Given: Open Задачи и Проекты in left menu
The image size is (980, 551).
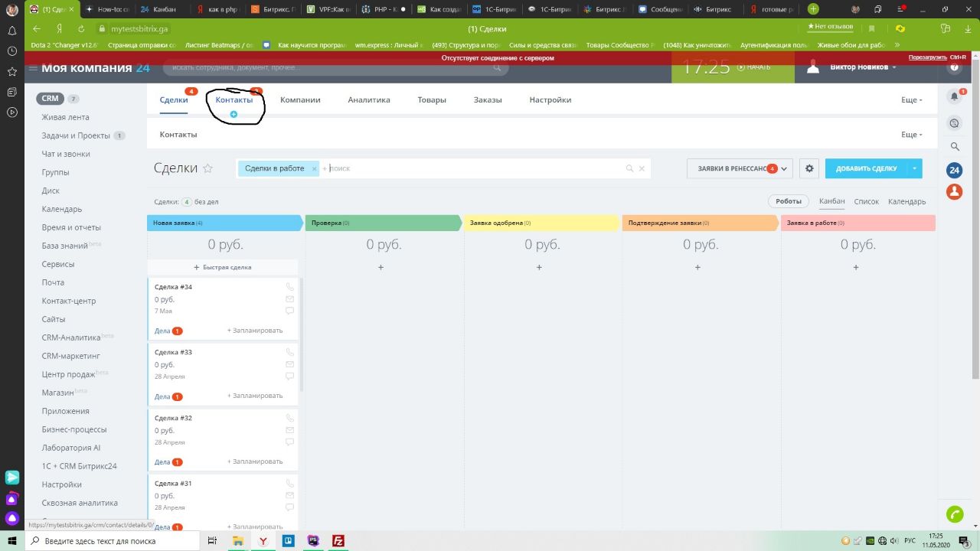Looking at the screenshot, I should click(x=76, y=135).
